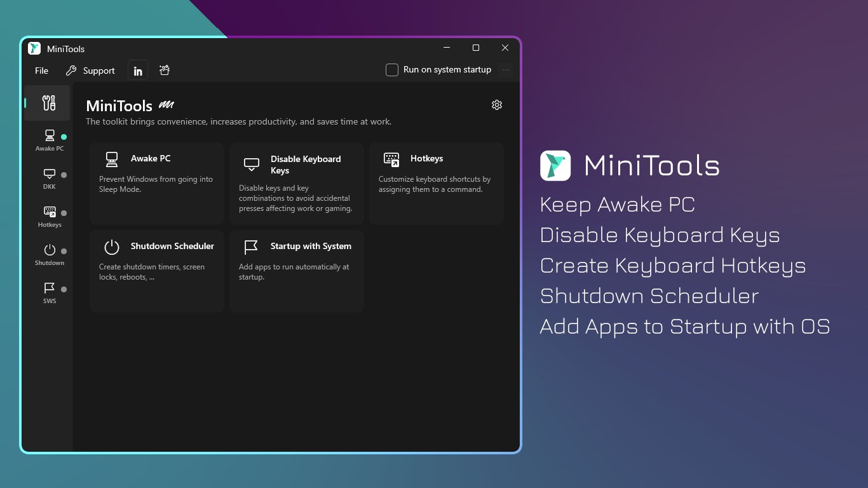Open Shutdown from the sidebar
Viewport: 868px width, 488px height.
[x=50, y=255]
